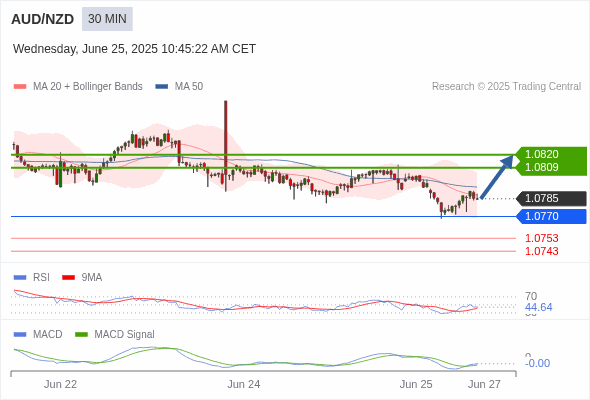Click the MACD value -0.00
This screenshot has height=400, width=590.
(537, 363)
